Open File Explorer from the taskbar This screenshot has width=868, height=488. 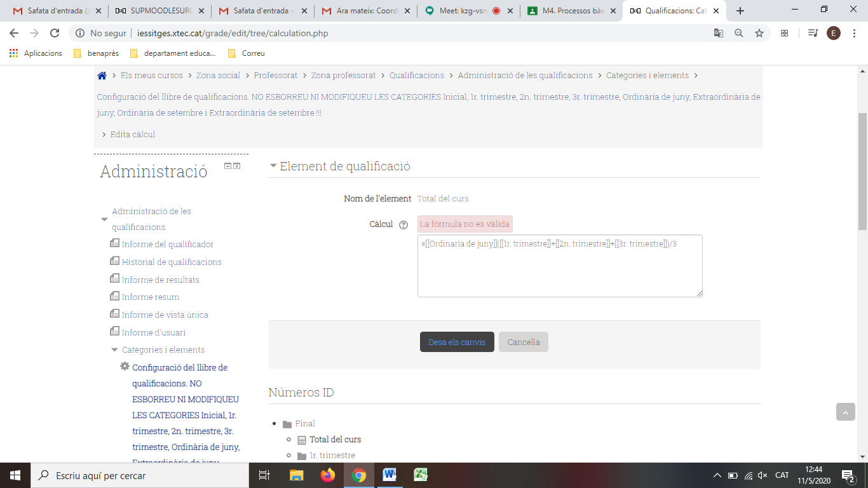pyautogui.click(x=297, y=475)
